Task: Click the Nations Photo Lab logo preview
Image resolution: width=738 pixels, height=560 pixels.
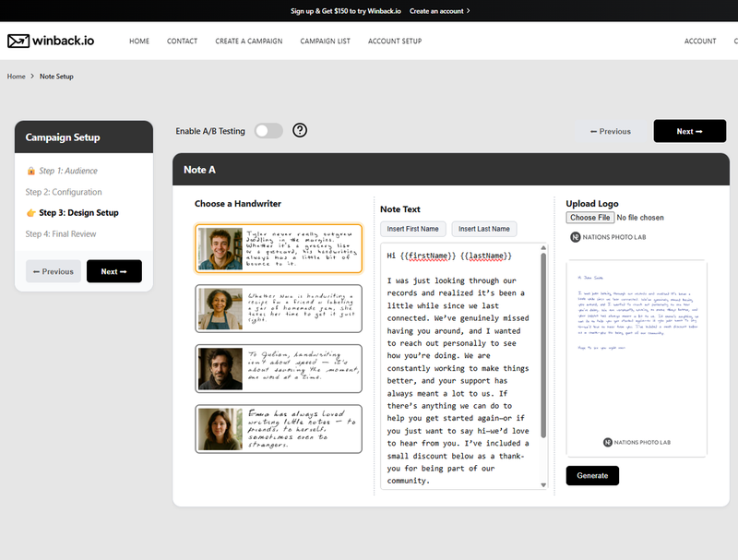Action: [610, 237]
